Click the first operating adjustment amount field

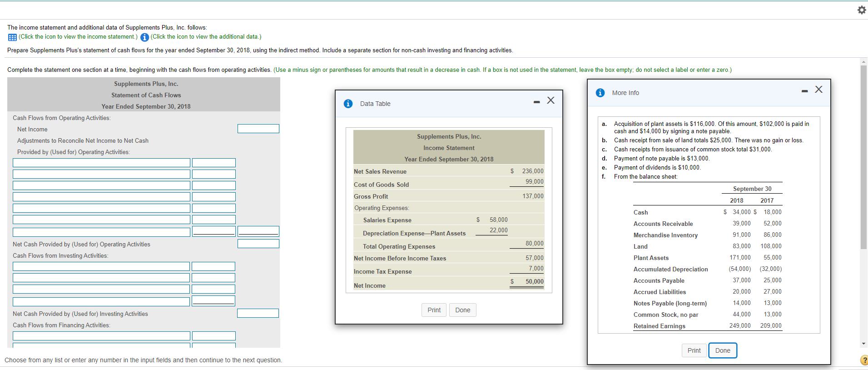214,163
